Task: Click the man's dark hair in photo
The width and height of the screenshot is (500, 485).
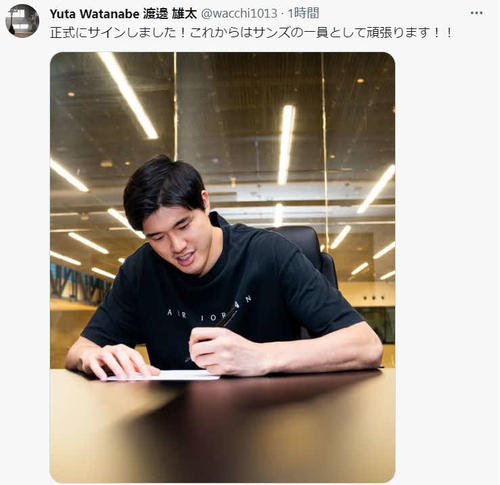Action: pos(163,188)
